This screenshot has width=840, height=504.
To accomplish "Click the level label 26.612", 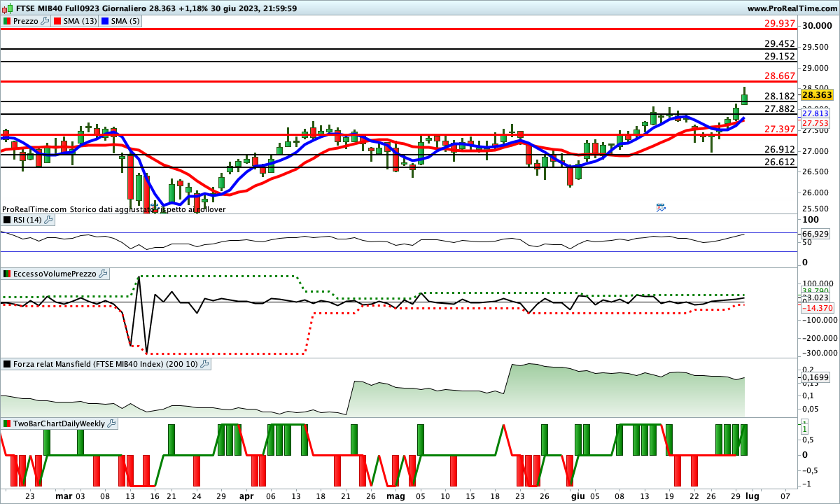I will [x=780, y=162].
